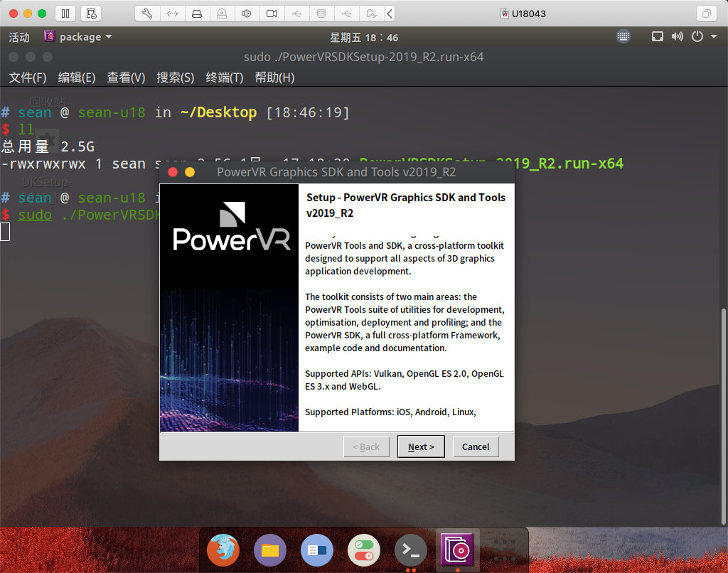Open the hard disk device icon
Screen dimensions: 728x573
tap(197, 14)
